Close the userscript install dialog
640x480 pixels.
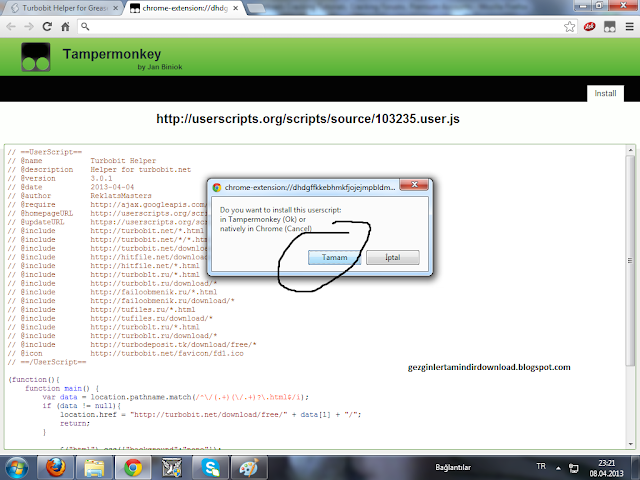(x=414, y=185)
